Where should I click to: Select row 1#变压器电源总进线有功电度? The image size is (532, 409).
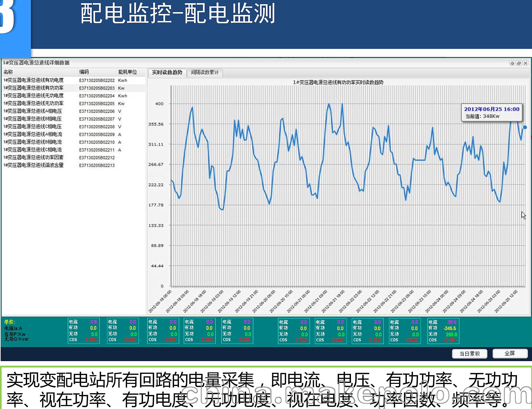pos(74,80)
